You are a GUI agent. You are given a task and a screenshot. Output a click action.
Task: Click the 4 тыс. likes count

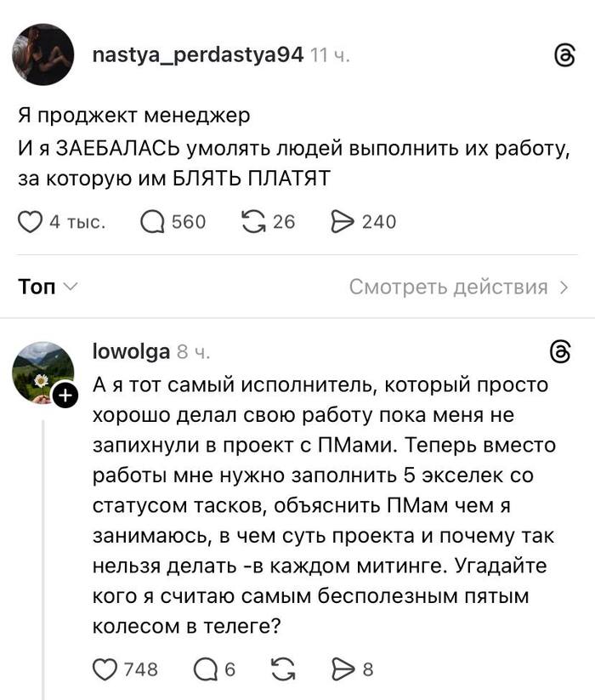tap(76, 222)
